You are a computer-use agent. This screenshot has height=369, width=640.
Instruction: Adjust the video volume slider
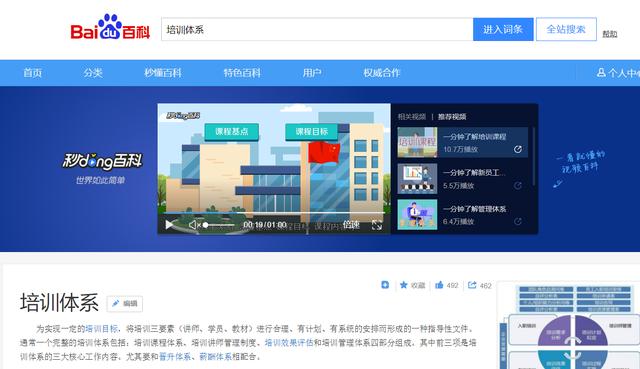tap(220, 225)
